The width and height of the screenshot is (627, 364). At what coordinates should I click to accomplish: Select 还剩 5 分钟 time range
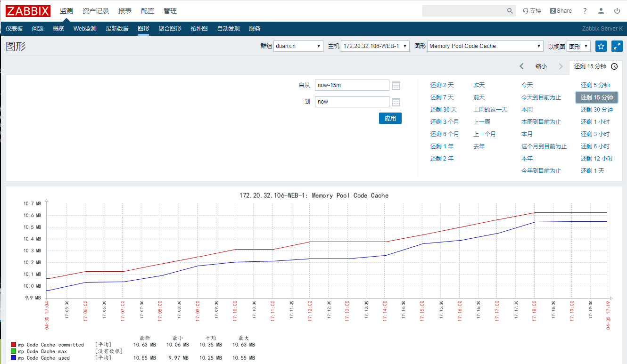pyautogui.click(x=595, y=85)
